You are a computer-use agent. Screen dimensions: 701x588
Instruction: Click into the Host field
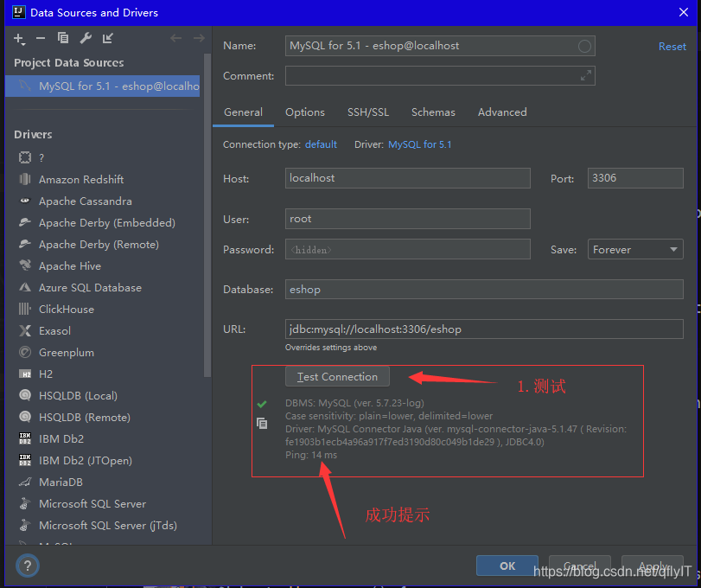[x=408, y=178]
